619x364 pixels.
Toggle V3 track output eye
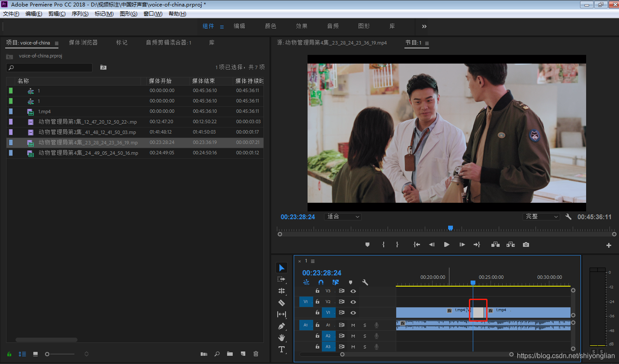pyautogui.click(x=353, y=291)
